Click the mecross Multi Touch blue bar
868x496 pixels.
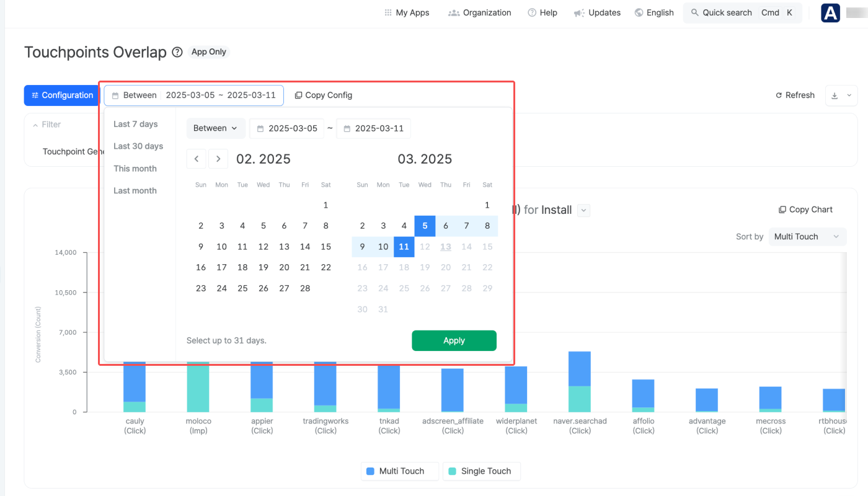coord(771,397)
